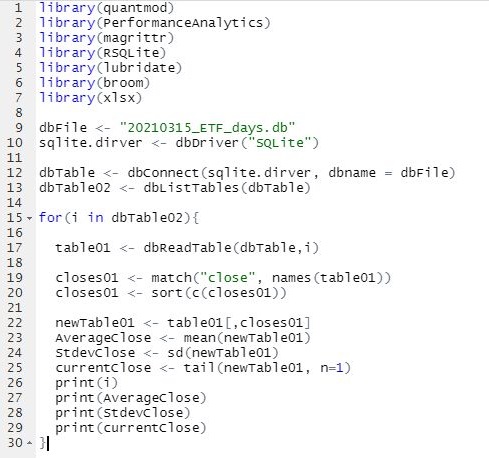The image size is (489, 458).
Task: Click the text library(broom)
Action: coord(95,83)
